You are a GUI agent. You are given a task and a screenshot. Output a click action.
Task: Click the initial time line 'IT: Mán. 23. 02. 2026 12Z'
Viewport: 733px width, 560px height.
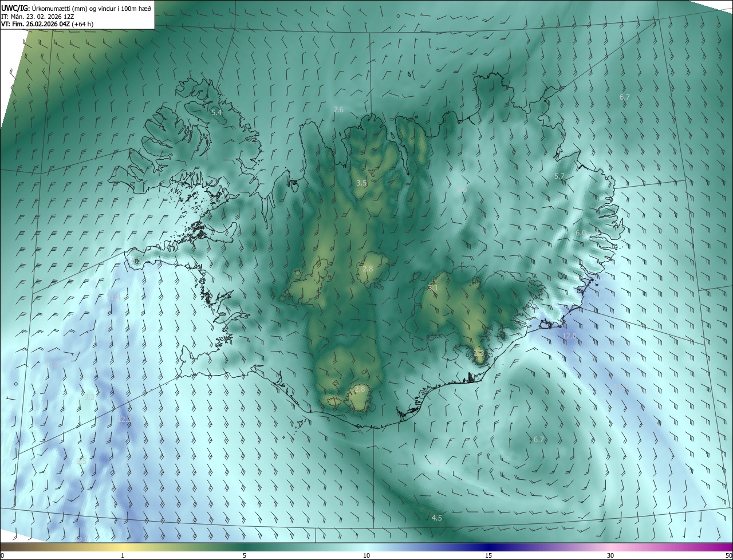(x=38, y=16)
